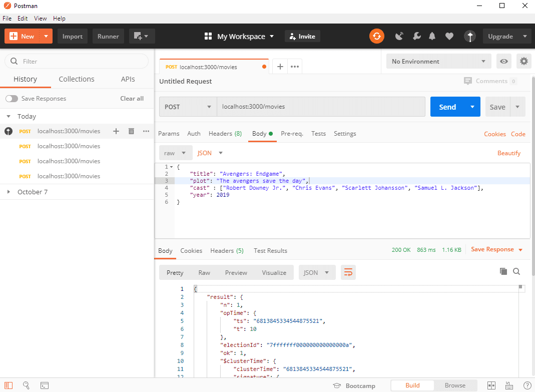Image resolution: width=535 pixels, height=392 pixels.
Task: Open notifications bell icon
Action: coord(432,36)
